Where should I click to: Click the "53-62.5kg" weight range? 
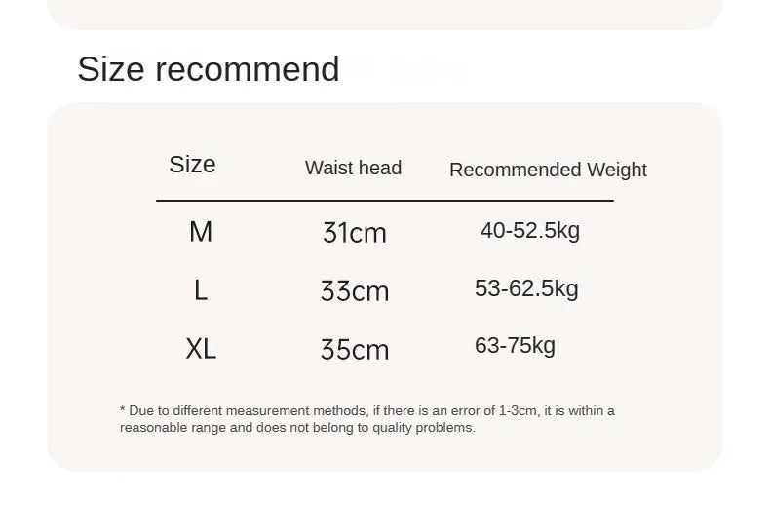click(526, 288)
